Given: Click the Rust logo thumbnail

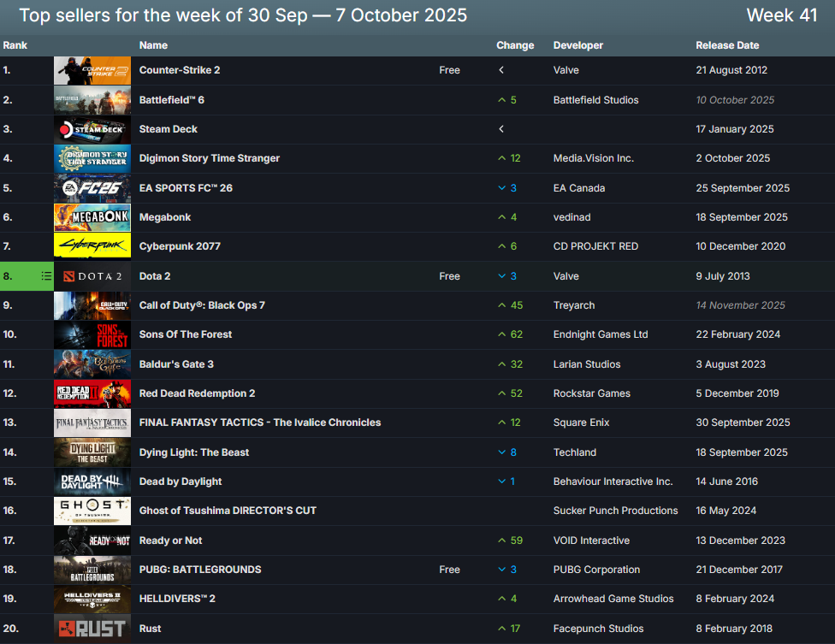Looking at the screenshot, I should pyautogui.click(x=92, y=629).
